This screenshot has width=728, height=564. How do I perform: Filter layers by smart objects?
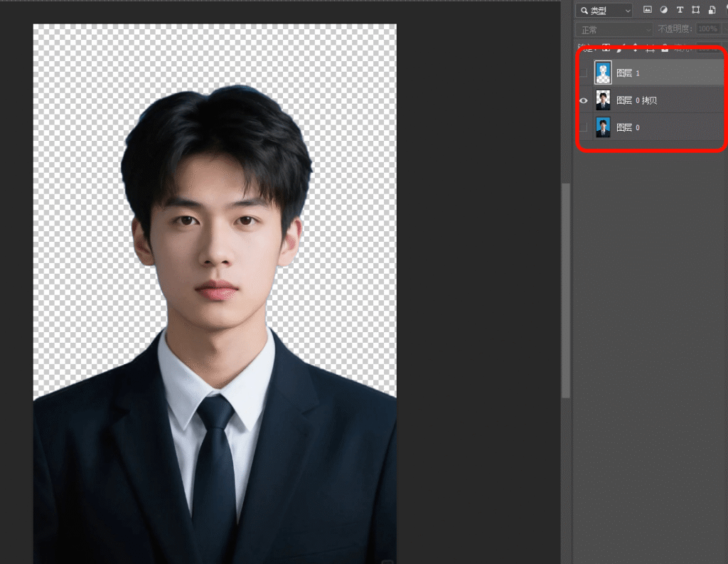712,10
